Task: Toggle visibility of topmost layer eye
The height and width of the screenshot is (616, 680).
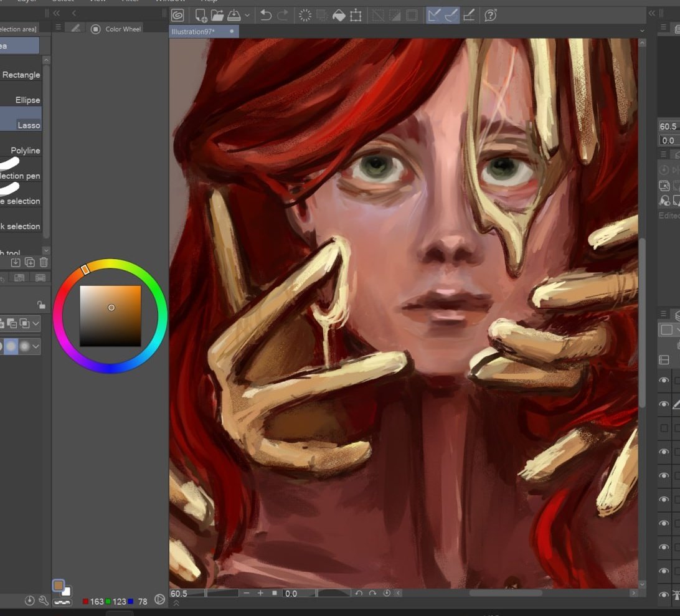Action: (664, 381)
